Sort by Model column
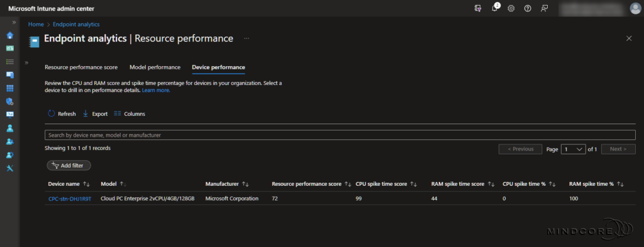This screenshot has width=644, height=247. point(114,184)
